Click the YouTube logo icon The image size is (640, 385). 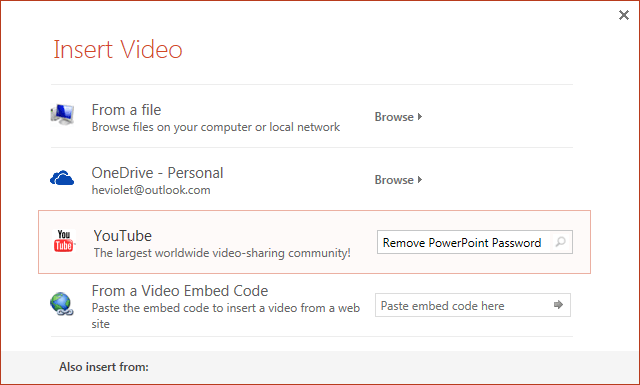pos(64,241)
